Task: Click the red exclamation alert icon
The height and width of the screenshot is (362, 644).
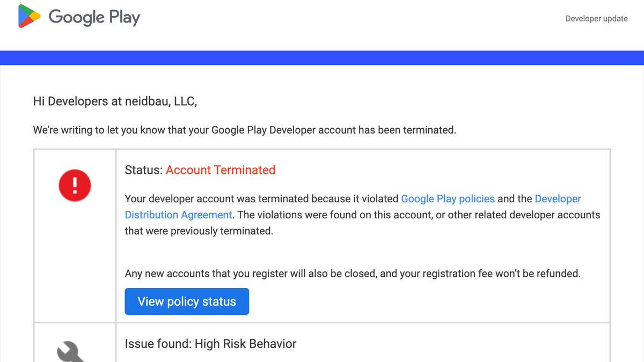Action: click(75, 186)
